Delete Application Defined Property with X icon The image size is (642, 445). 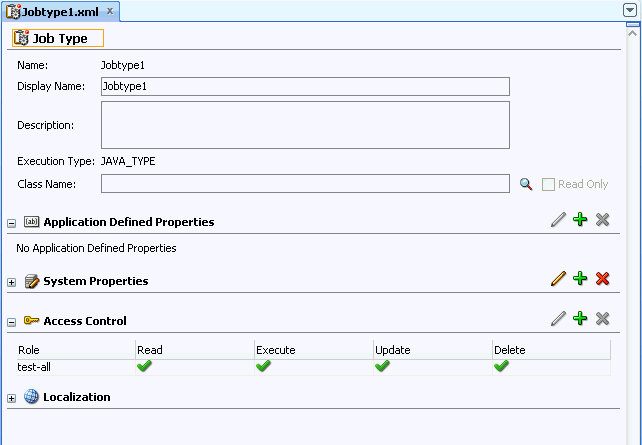tap(602, 220)
